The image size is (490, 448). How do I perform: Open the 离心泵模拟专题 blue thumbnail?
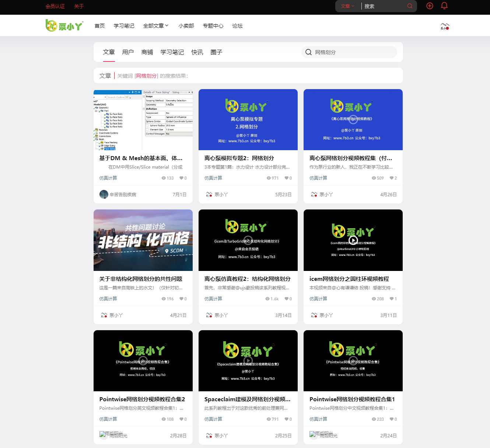[x=248, y=120]
